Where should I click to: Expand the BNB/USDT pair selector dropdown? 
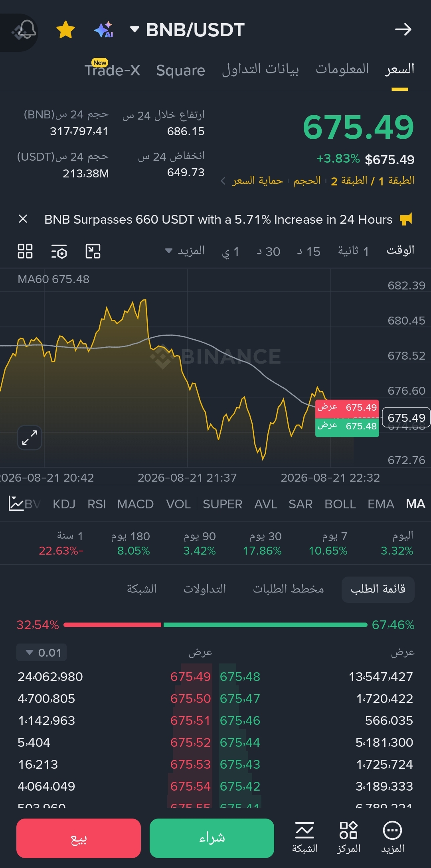coord(188,30)
